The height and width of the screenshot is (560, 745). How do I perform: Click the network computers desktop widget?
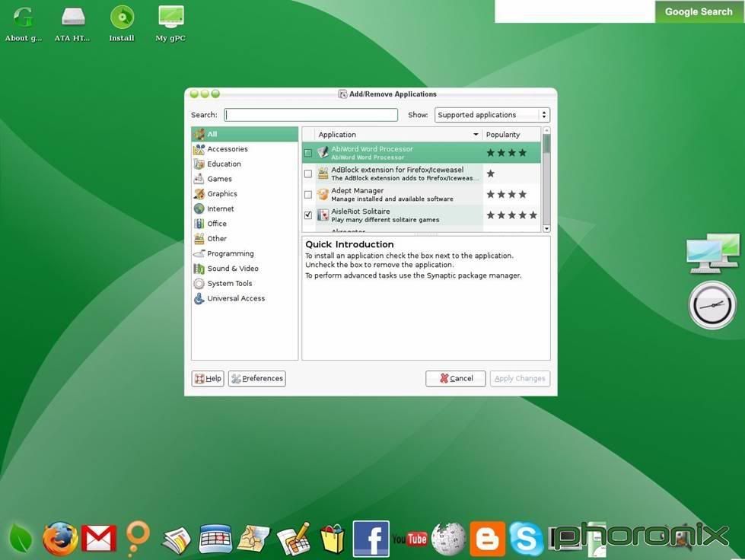tap(713, 253)
